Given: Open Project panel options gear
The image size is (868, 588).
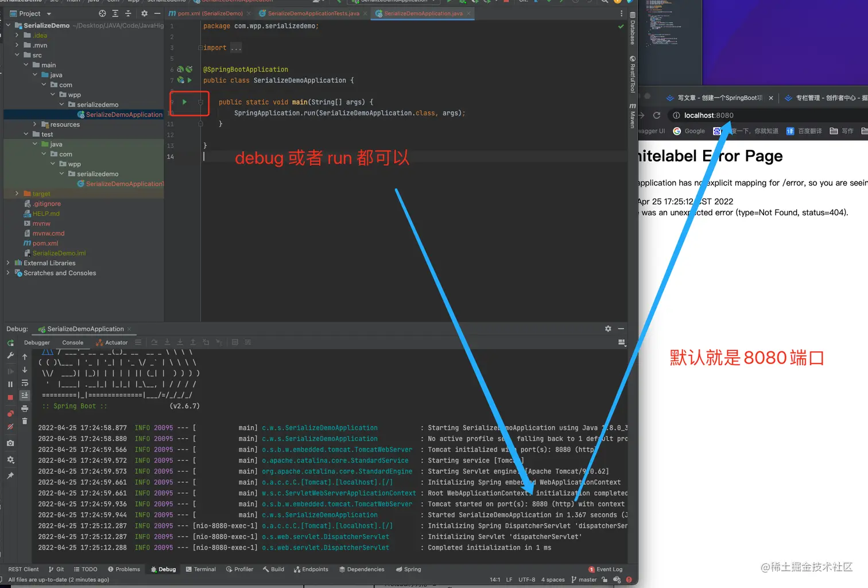Looking at the screenshot, I should tap(144, 13).
